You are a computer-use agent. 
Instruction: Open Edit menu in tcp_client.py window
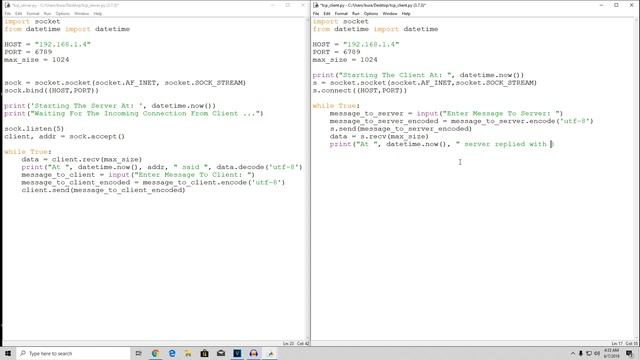pyautogui.click(x=327, y=13)
